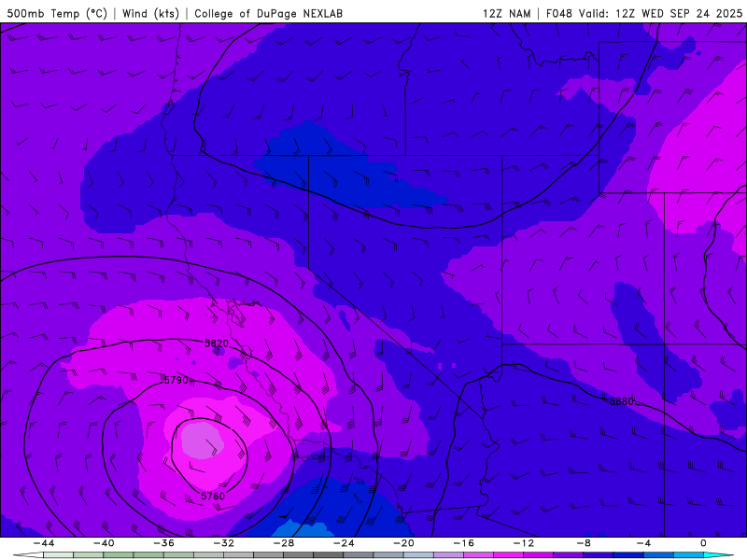The width and height of the screenshot is (747, 560).
Task: Select the 5790 height contour label
Action: [x=176, y=380]
